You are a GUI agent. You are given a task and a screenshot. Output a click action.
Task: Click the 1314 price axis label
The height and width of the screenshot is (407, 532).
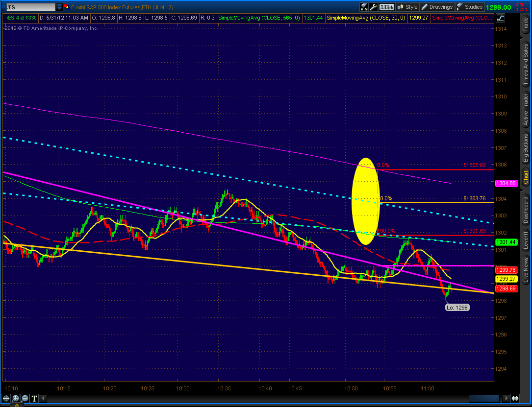(501, 29)
